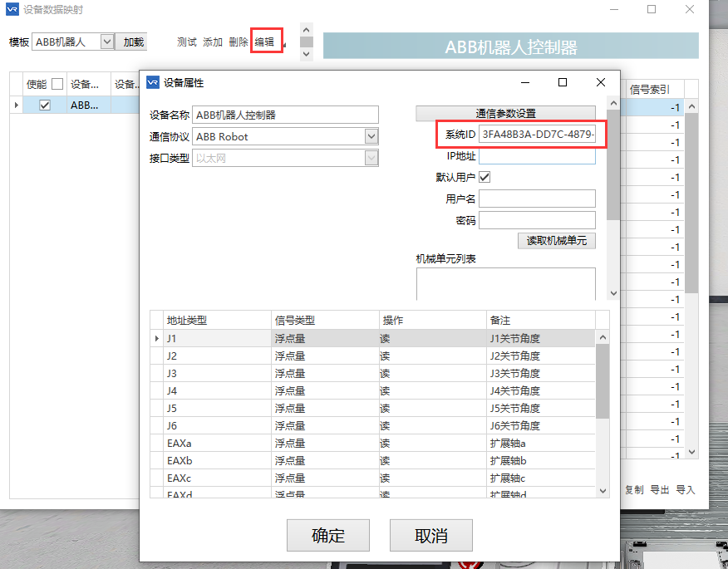Close the 设备属性 dialog

coord(600,82)
